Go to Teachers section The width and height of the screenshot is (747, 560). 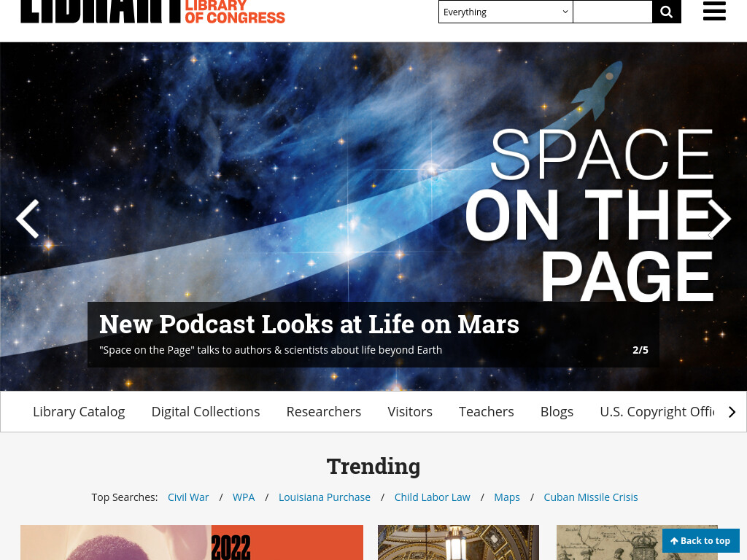coord(486,411)
